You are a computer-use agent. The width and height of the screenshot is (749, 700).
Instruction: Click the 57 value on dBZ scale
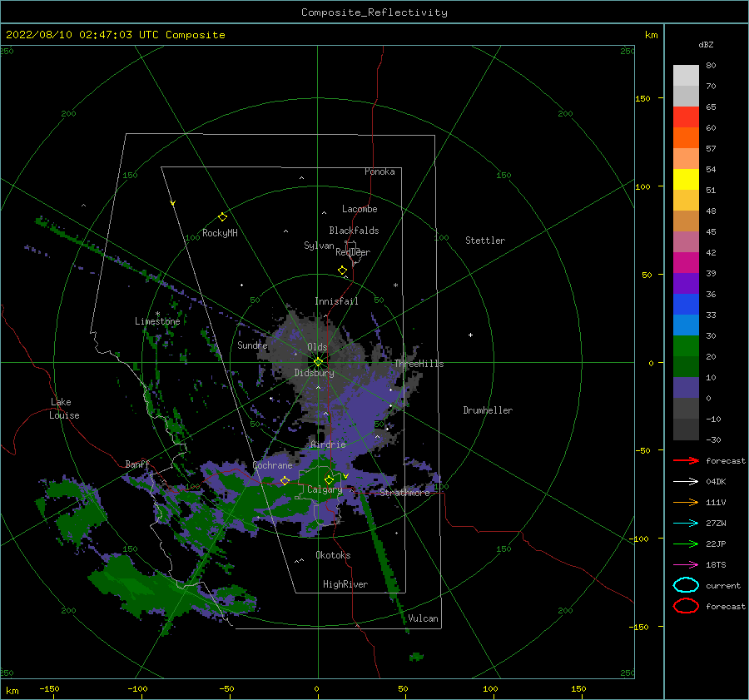click(x=711, y=149)
